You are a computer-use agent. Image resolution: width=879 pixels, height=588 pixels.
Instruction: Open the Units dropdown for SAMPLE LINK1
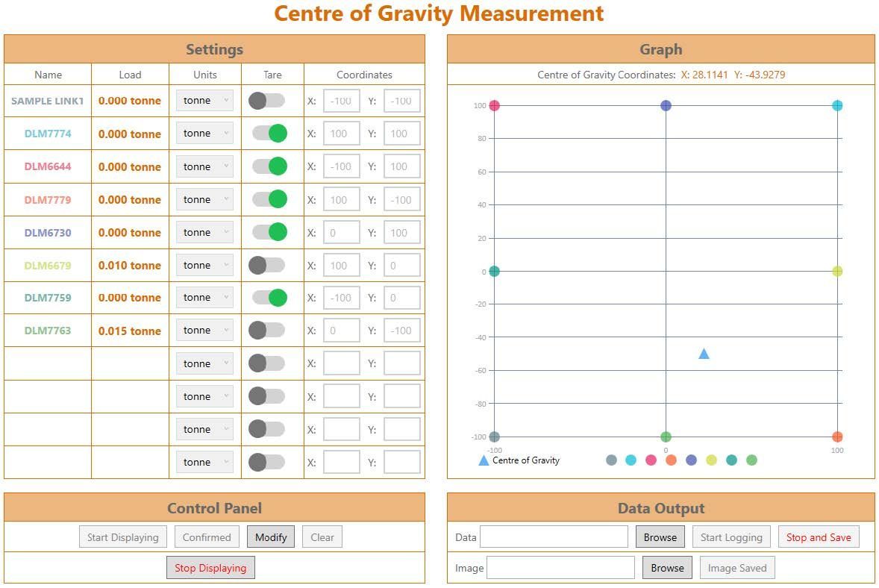(204, 100)
